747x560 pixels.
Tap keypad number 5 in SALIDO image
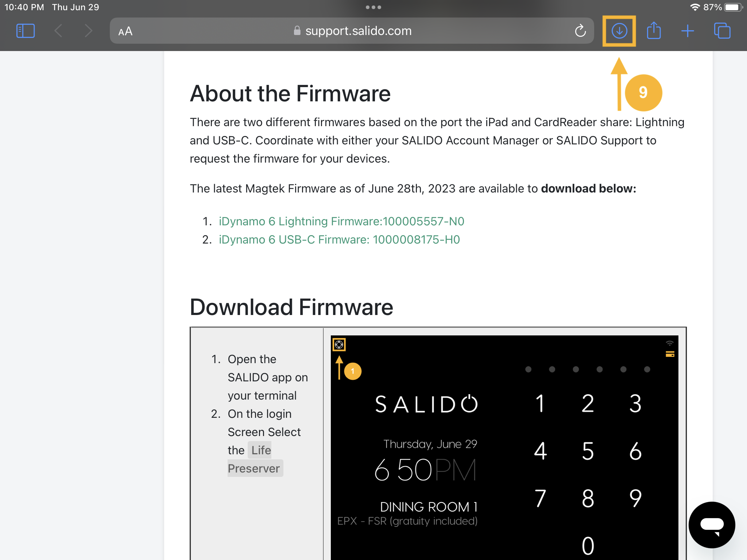(x=588, y=451)
